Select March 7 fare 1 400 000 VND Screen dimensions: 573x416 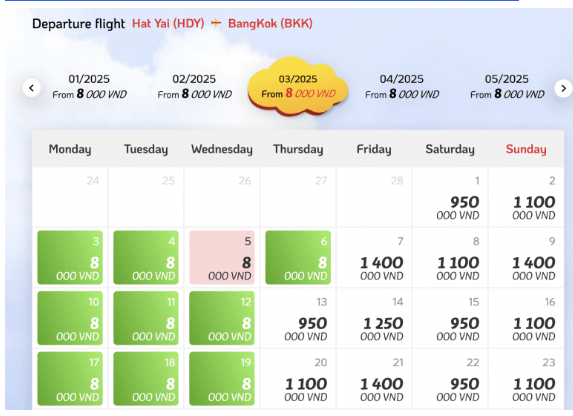click(x=374, y=257)
